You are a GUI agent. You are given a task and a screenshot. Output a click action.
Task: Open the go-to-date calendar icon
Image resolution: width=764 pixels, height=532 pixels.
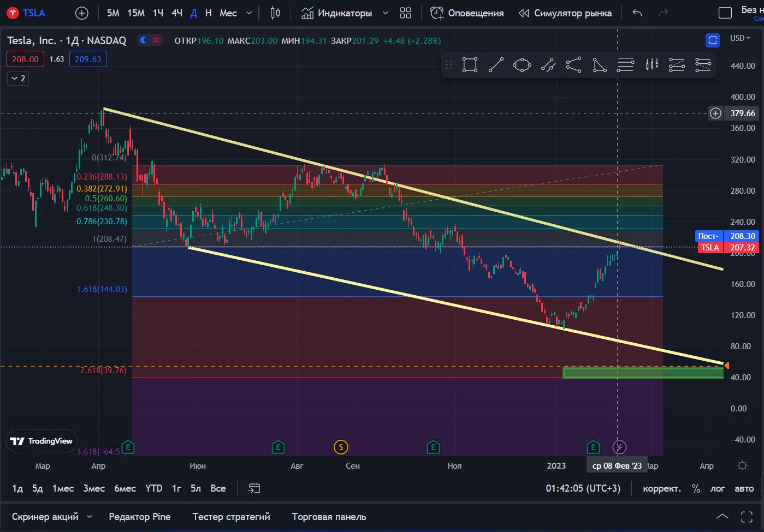click(x=254, y=488)
